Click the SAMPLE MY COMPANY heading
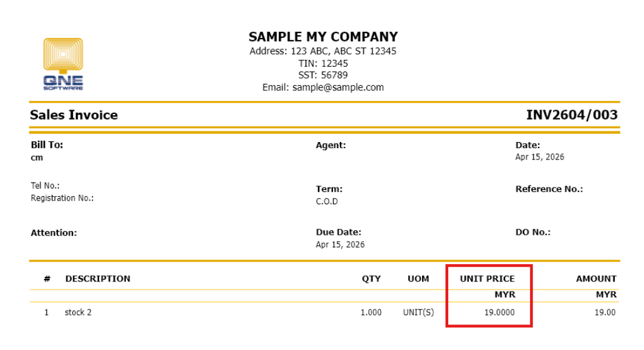Screen dimensions: 644x350 coord(323,37)
